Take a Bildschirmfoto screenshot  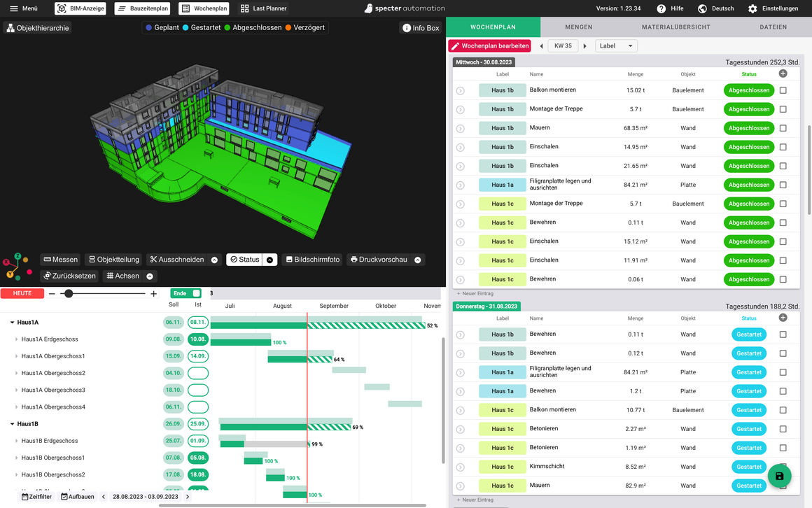tap(313, 260)
